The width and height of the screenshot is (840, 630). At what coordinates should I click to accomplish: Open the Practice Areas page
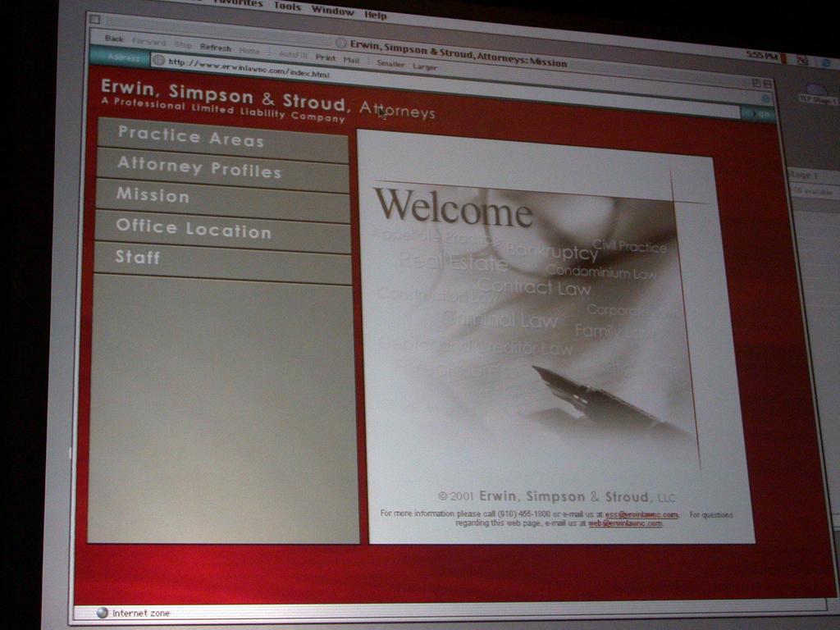pos(190,138)
